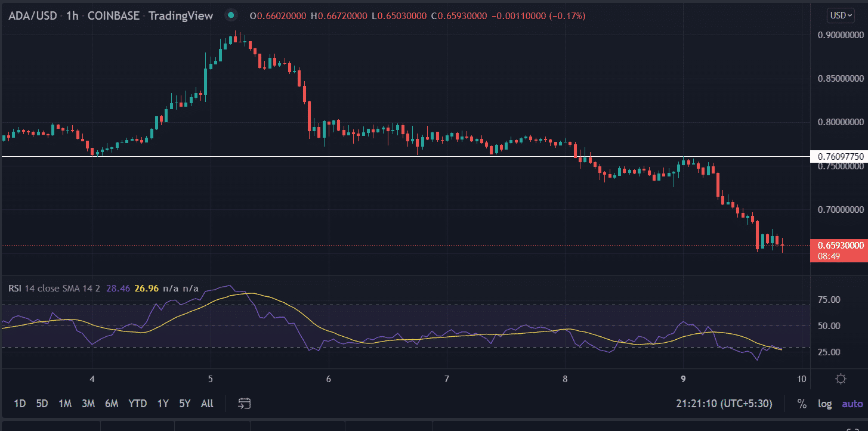This screenshot has width=868, height=431.
Task: Switch to the 5D time range
Action: coord(42,404)
